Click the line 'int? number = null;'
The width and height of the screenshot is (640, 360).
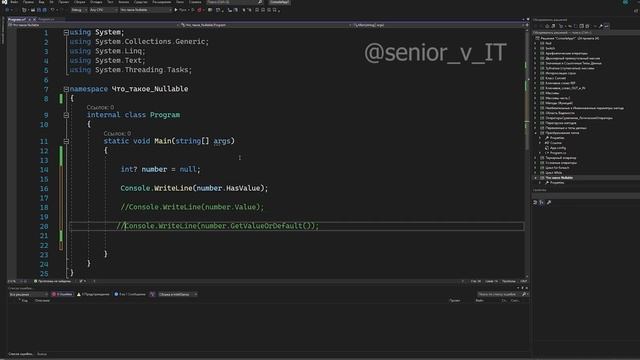160,169
